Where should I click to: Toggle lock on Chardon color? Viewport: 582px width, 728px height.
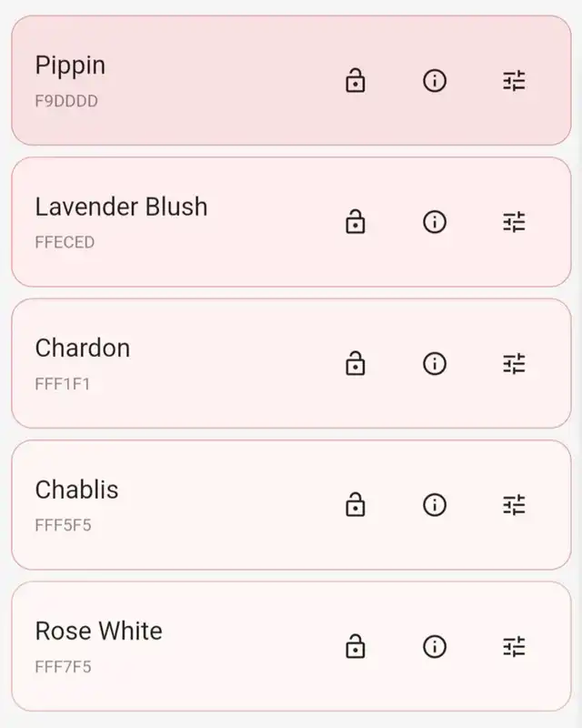[356, 364]
